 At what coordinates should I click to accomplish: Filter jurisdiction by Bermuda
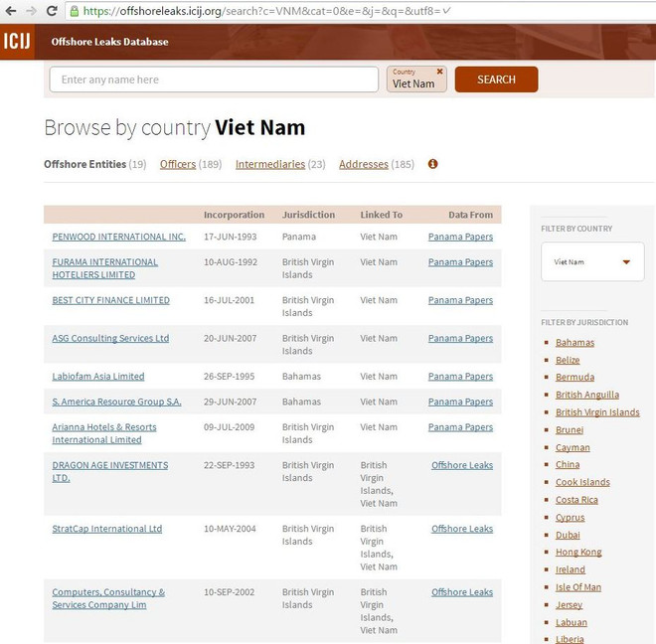point(574,378)
